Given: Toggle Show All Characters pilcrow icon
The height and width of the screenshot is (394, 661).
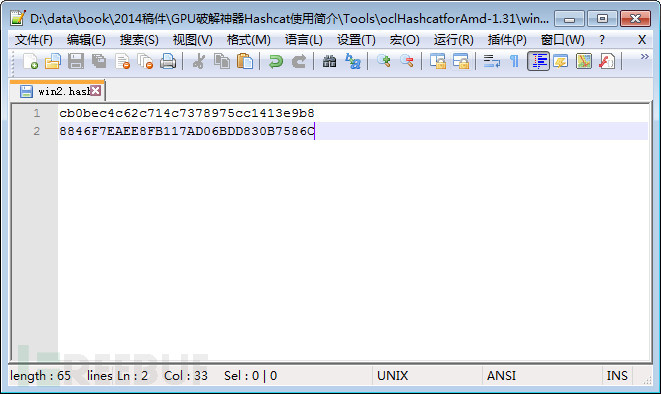Looking at the screenshot, I should (514, 62).
